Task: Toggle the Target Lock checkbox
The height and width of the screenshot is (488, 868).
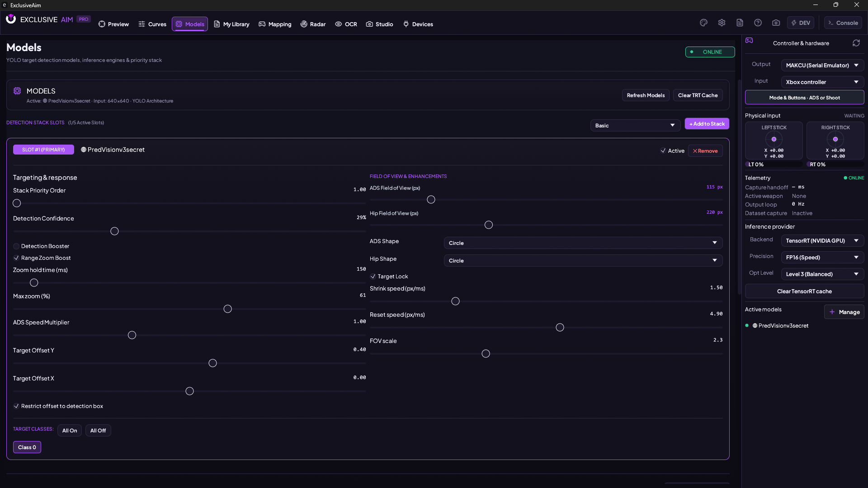Action: point(373,277)
